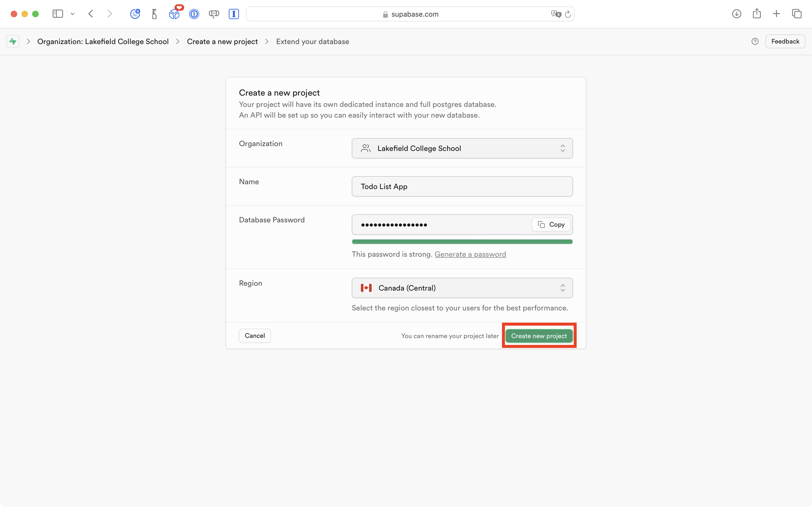Click the Generate a password link

pos(470,254)
